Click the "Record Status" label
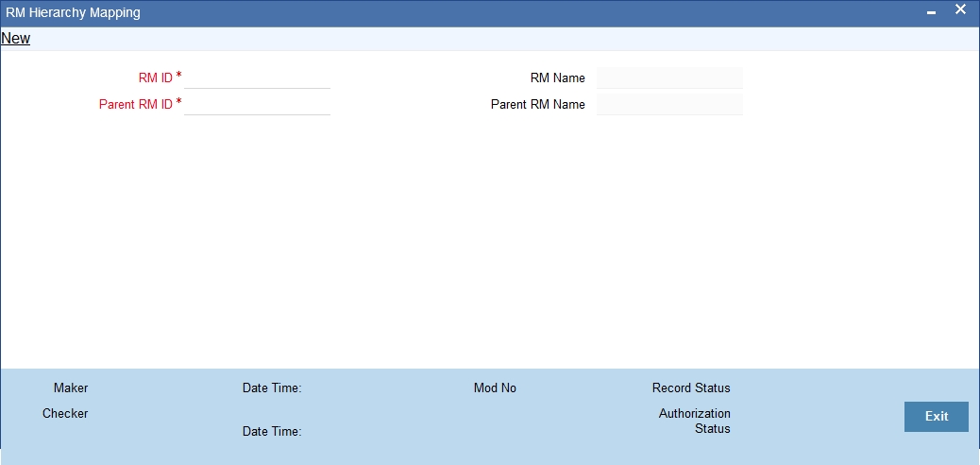The image size is (980, 465). click(691, 388)
